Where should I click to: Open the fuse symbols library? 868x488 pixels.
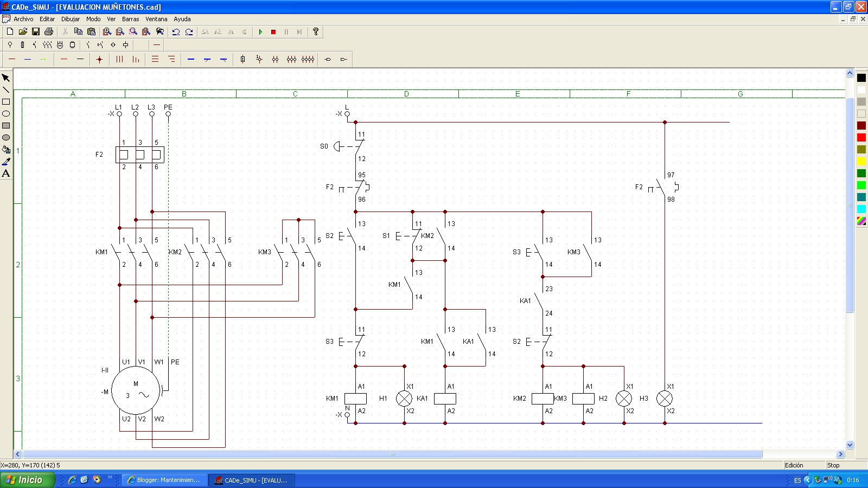(22, 45)
